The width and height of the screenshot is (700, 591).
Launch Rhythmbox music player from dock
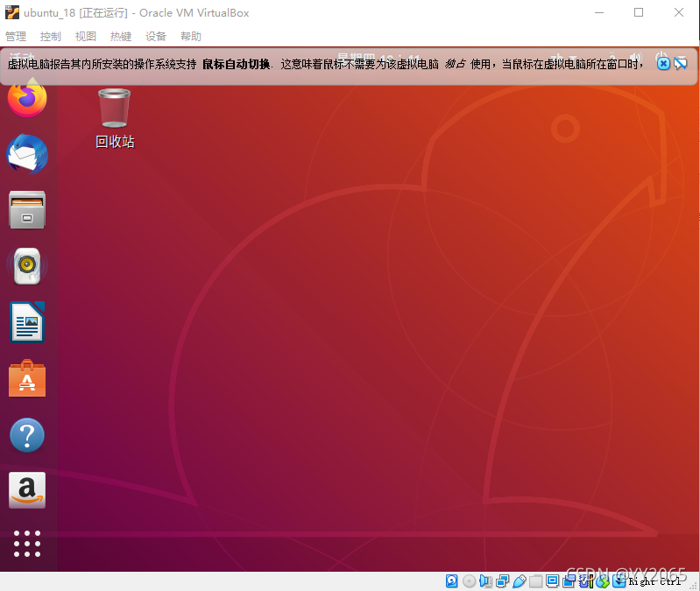point(27,266)
